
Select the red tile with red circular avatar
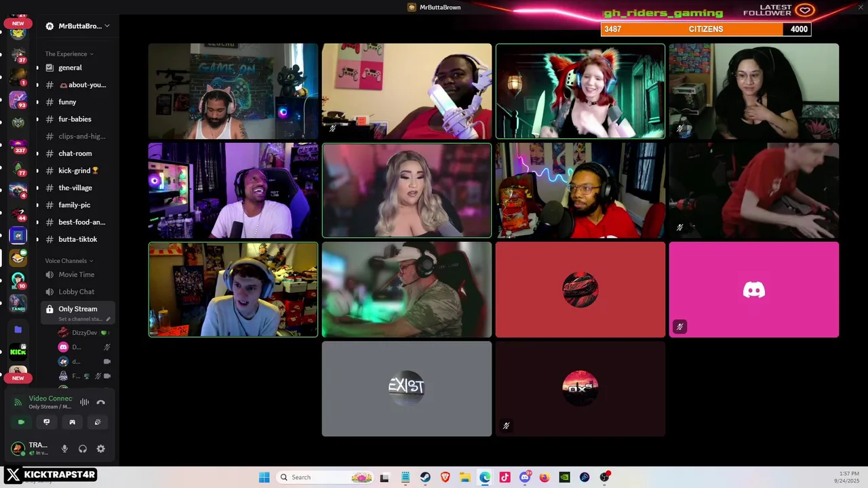point(580,289)
